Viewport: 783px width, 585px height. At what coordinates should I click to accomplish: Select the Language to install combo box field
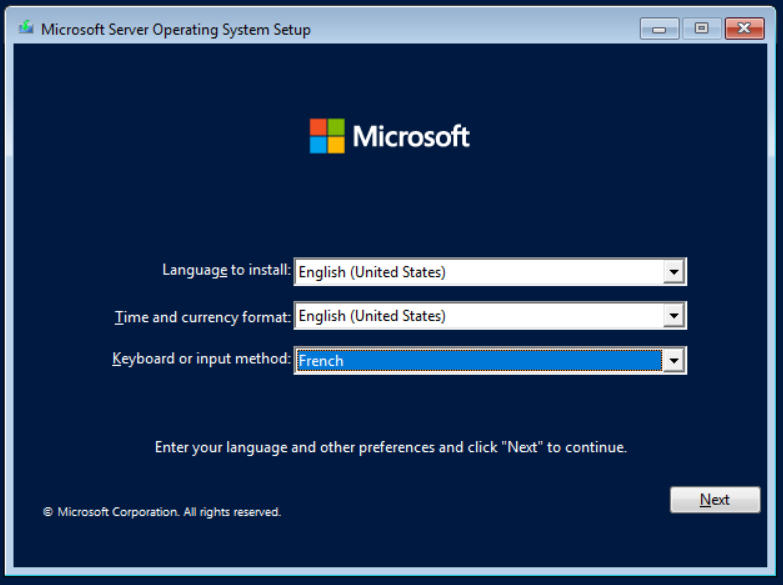[490, 272]
